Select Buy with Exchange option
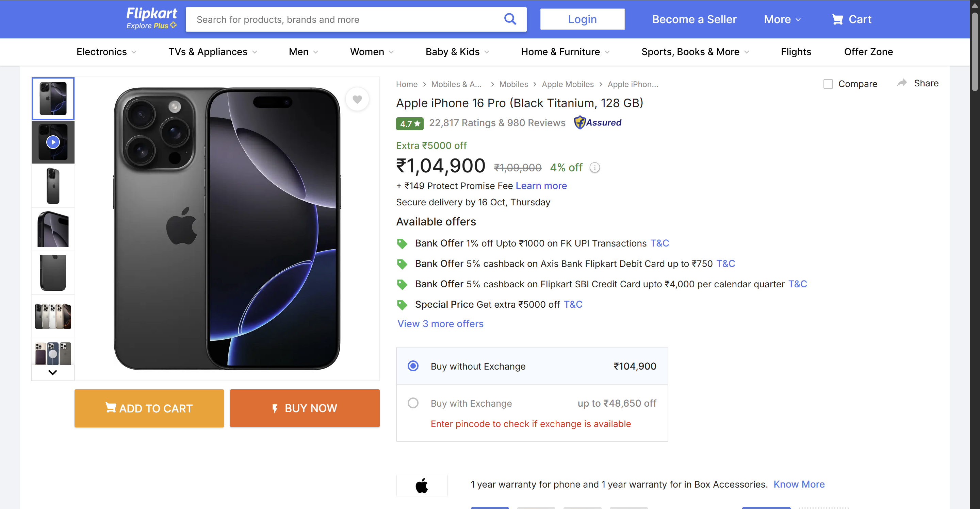980x509 pixels. 413,403
